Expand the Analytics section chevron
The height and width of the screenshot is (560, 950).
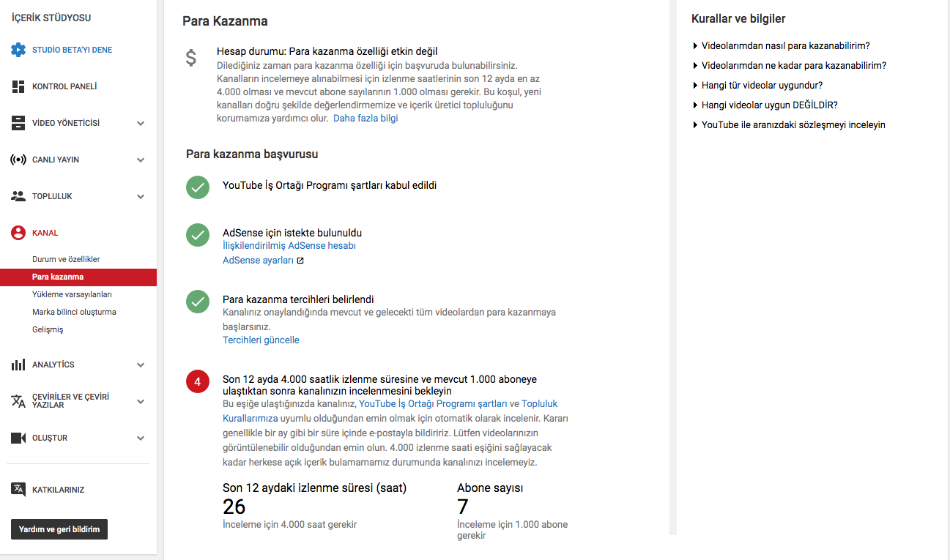(141, 365)
